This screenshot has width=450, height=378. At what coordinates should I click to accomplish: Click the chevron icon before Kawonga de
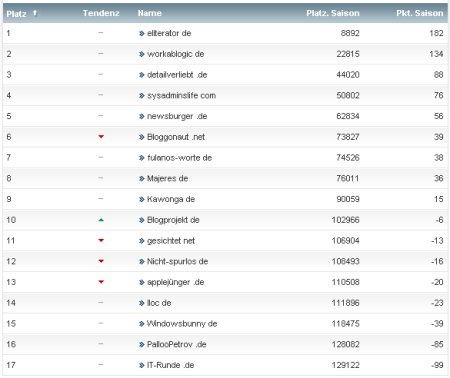[x=142, y=199]
